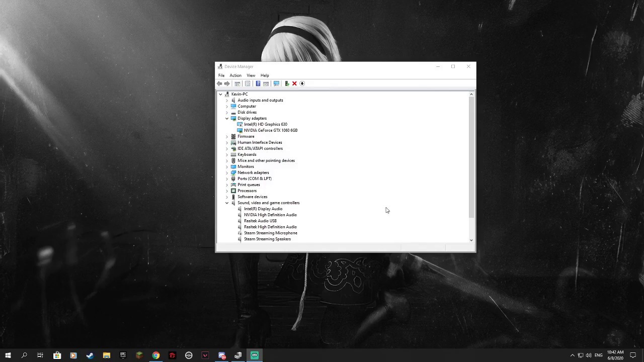Open the Help menu
This screenshot has width=644, height=362.
click(265, 75)
